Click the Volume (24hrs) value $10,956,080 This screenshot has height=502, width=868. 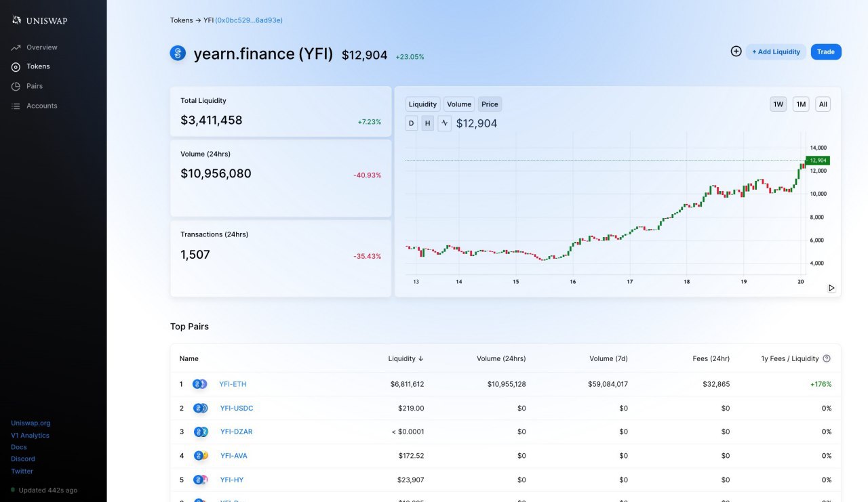216,173
